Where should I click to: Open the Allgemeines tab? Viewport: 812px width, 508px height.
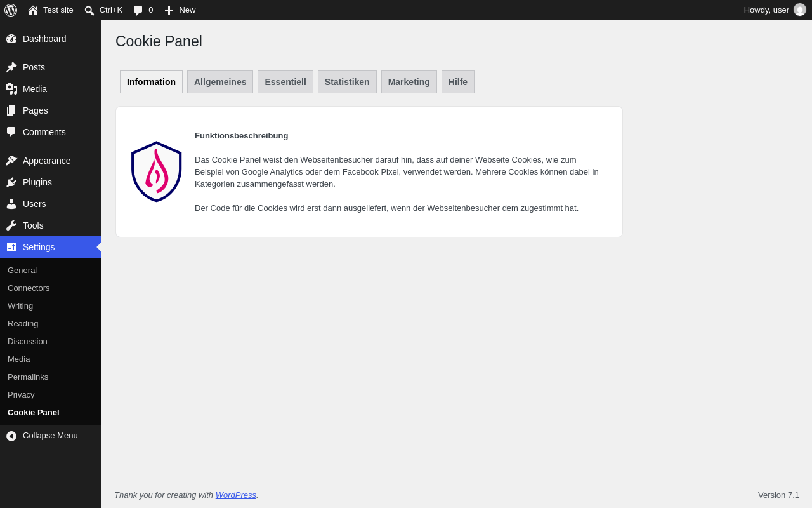(220, 82)
